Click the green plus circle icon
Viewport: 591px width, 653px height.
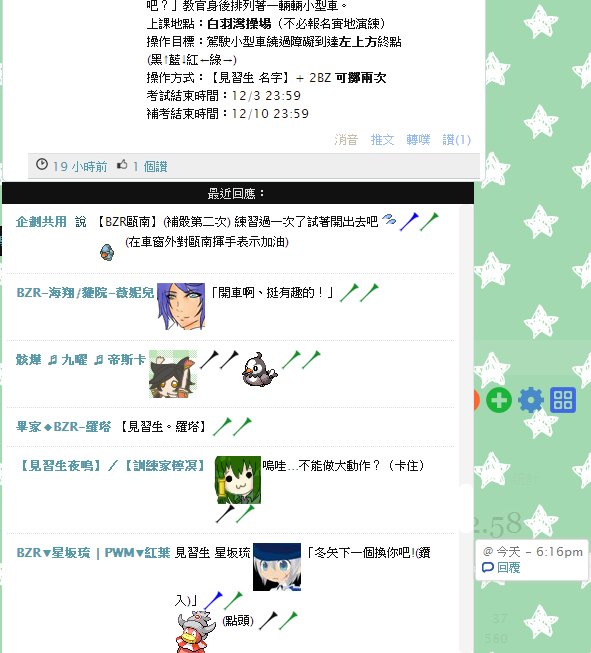tap(499, 400)
